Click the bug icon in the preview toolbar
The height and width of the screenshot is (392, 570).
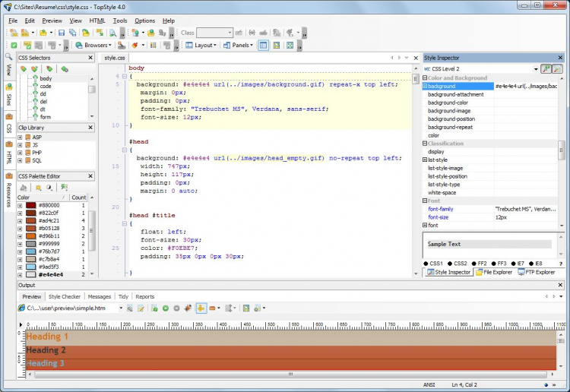click(x=187, y=308)
